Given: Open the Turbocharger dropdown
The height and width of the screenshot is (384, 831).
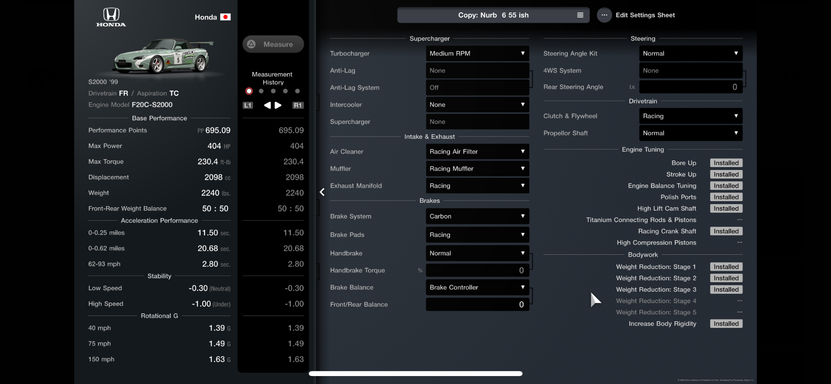Looking at the screenshot, I should [x=478, y=53].
